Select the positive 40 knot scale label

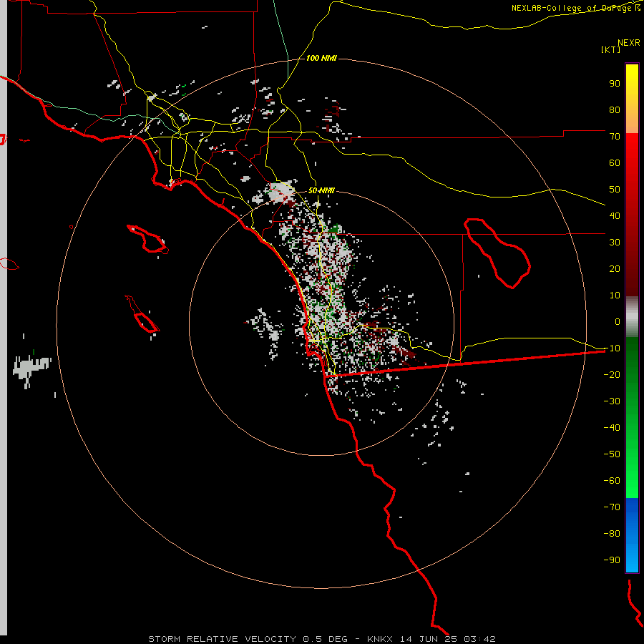(615, 216)
